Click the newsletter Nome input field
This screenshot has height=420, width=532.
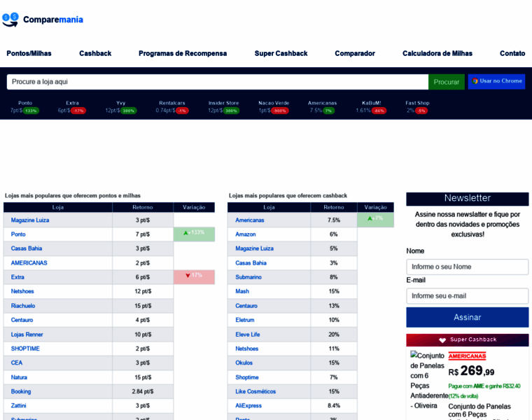pyautogui.click(x=467, y=267)
